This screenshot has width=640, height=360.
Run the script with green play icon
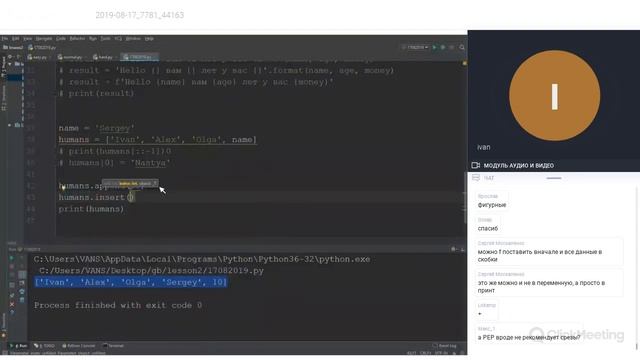[434, 47]
